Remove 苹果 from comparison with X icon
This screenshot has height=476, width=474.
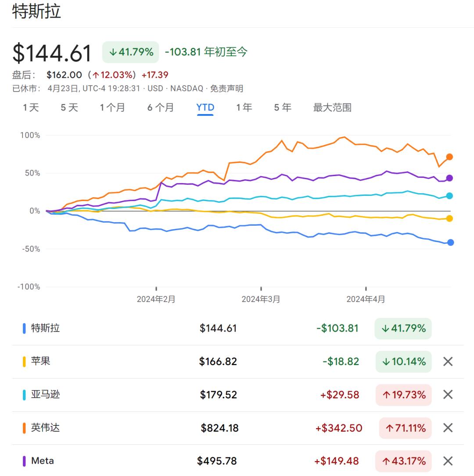(448, 361)
